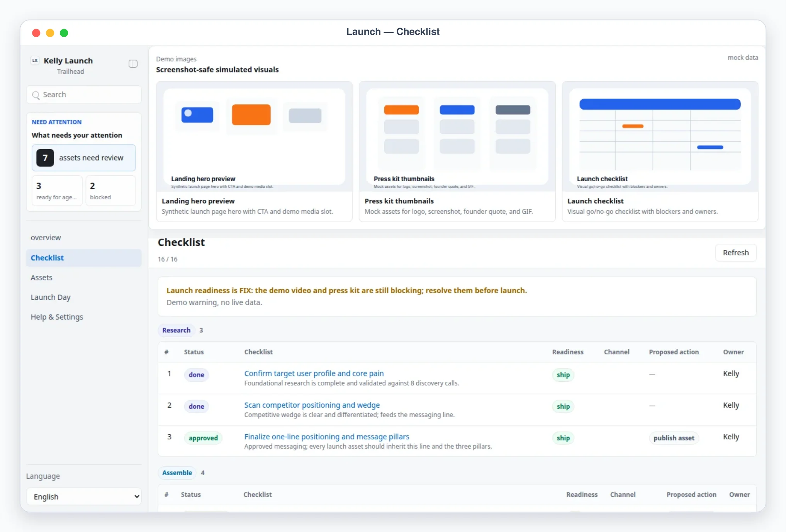Open the Press kit thumbnails card

tap(457, 151)
